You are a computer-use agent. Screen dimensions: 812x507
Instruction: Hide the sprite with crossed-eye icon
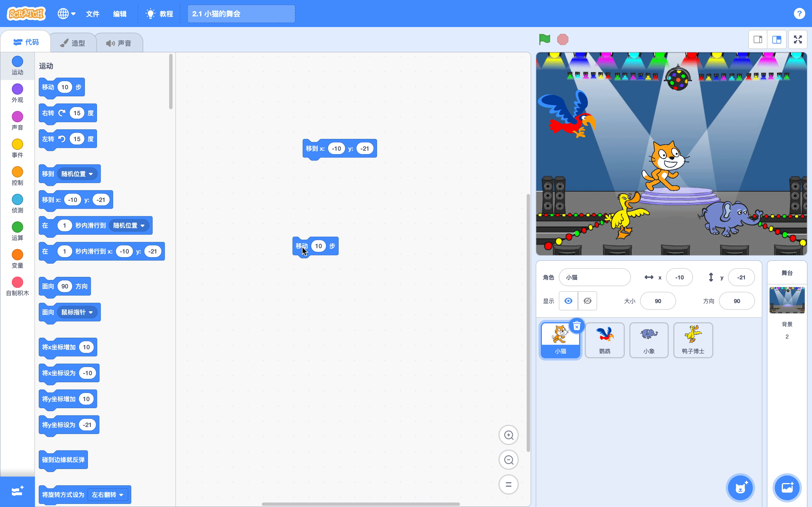tap(587, 301)
